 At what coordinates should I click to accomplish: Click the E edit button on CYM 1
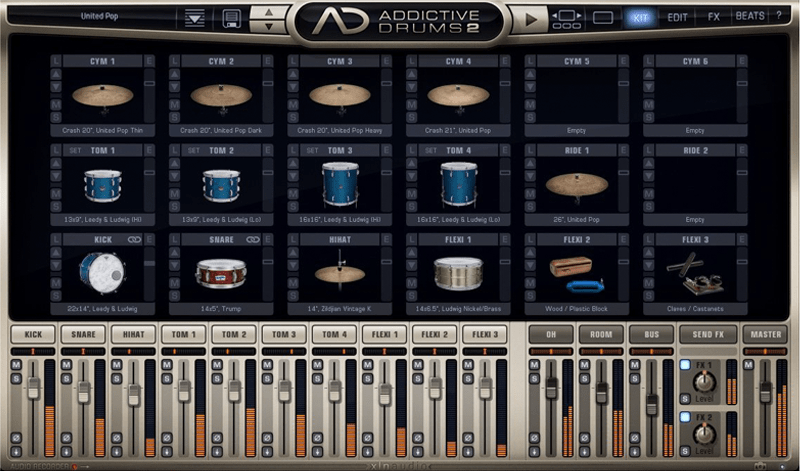(150, 61)
